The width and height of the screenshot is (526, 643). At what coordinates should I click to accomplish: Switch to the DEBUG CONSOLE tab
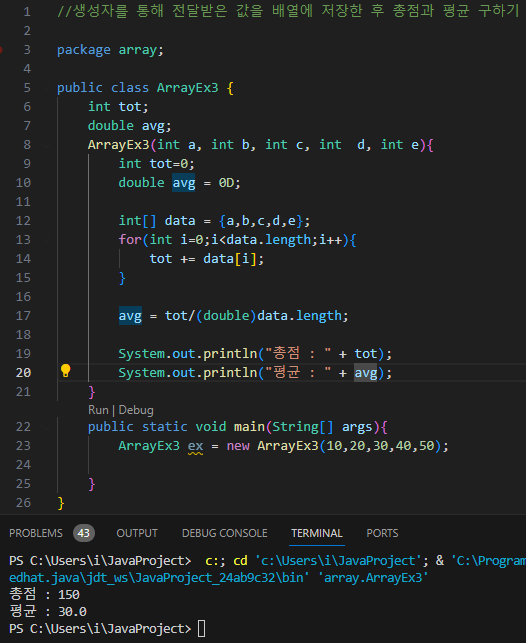(x=225, y=533)
